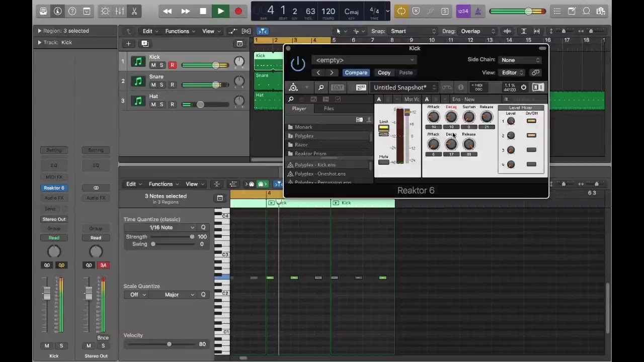Open the Library button in control bar
The image size is (644, 362).
click(x=43, y=11)
